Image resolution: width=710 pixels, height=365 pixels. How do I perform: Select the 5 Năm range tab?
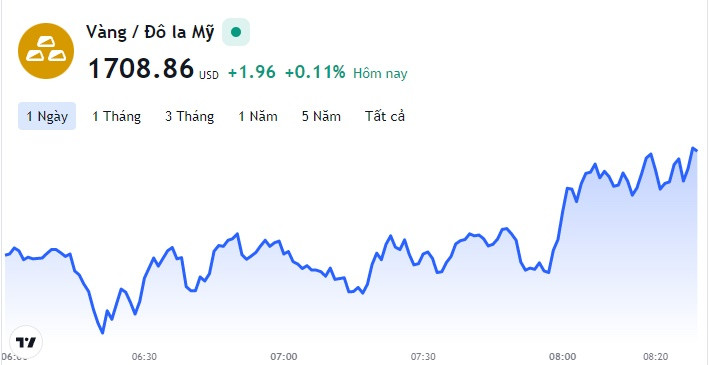click(x=321, y=116)
